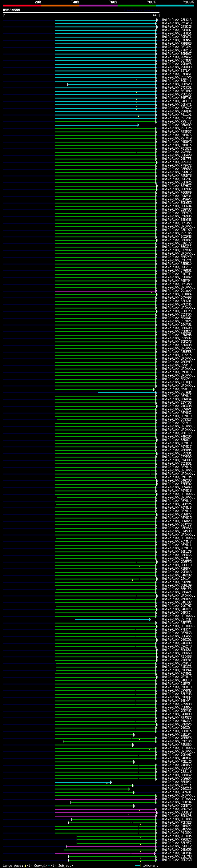Select hit label UniRef100_C5DT95
This screenshot has height=868, width=197.
[x=176, y=477]
